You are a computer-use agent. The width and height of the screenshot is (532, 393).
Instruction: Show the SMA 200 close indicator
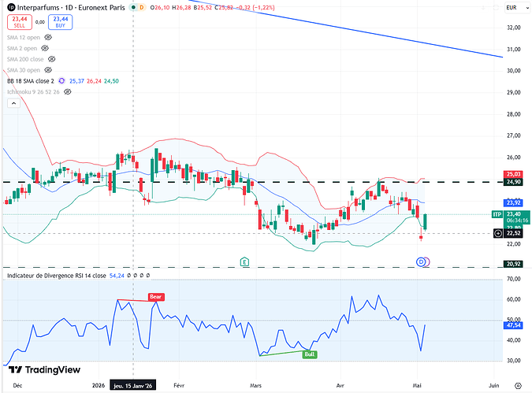(x=51, y=59)
